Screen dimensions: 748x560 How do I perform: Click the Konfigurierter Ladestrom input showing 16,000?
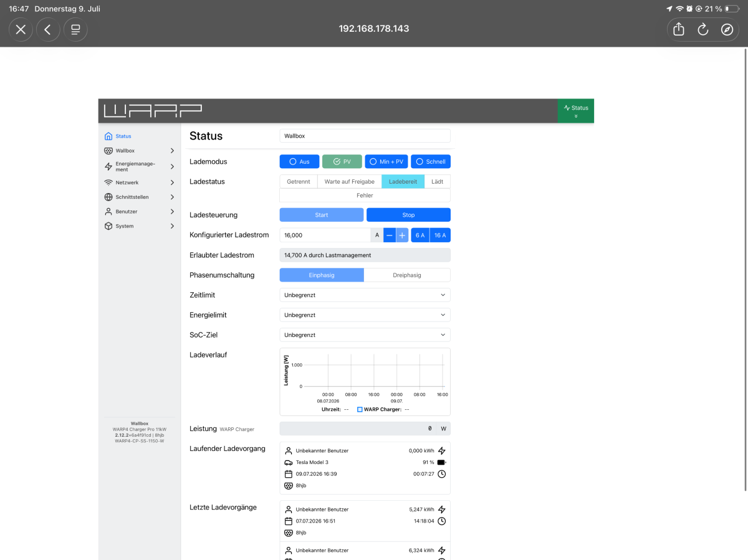[x=325, y=235]
